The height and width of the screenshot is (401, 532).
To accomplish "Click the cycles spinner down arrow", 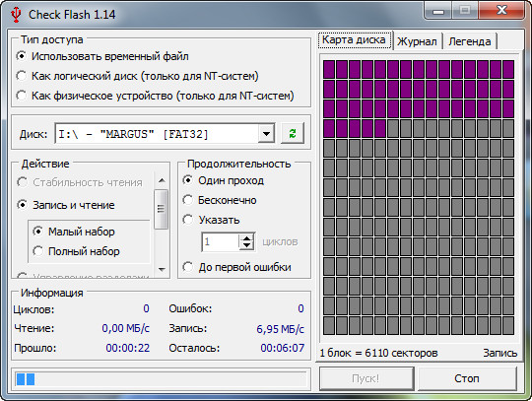I will 247,245.
